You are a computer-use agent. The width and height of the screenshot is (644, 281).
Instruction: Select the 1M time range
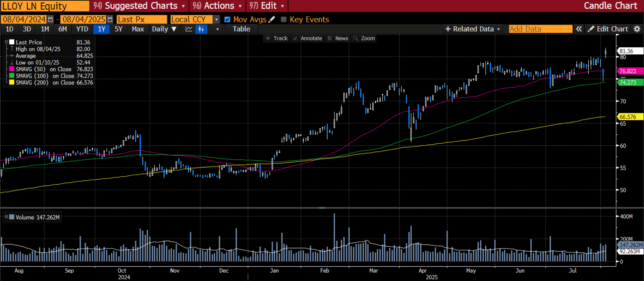click(x=45, y=29)
